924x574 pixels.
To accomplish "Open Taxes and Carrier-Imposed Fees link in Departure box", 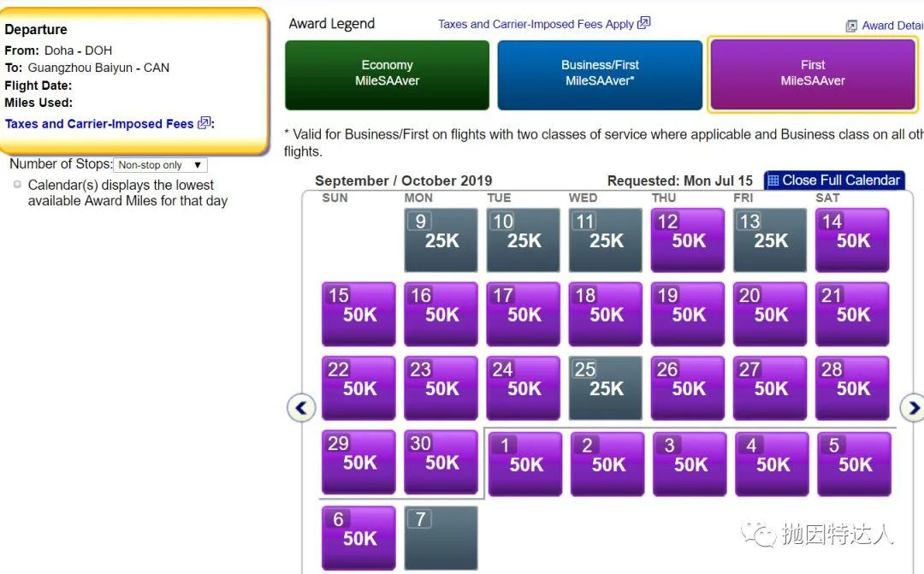I will 99,124.
